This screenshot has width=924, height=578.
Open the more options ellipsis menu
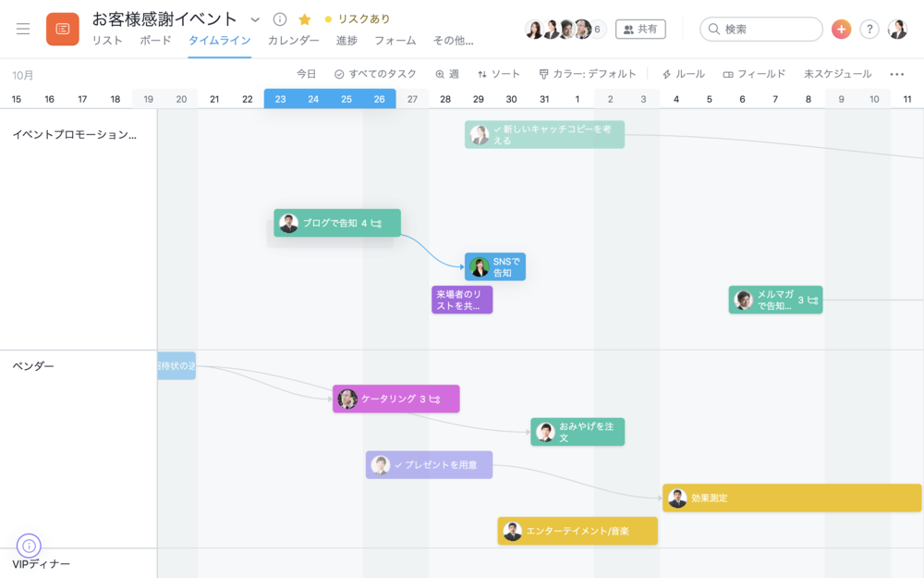pyautogui.click(x=897, y=74)
